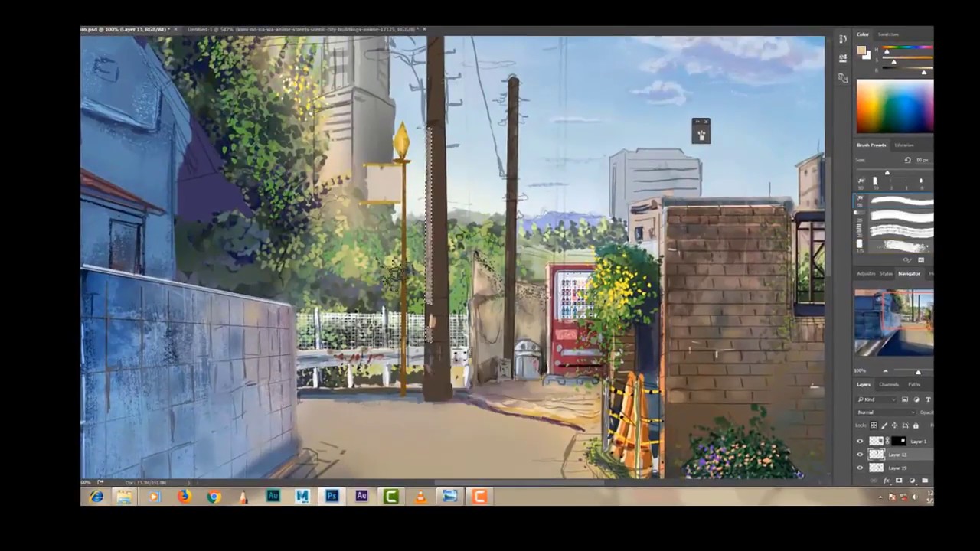Select the third brush stroke preset in the list

893,231
